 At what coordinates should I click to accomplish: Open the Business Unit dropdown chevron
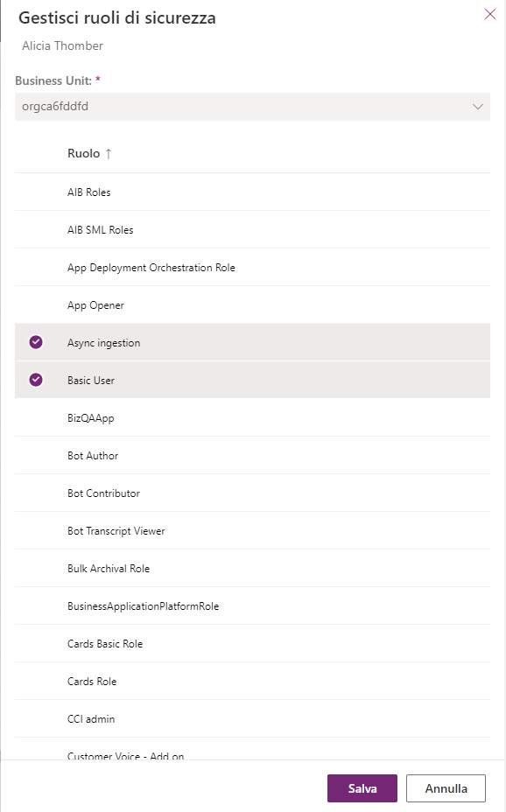(477, 107)
